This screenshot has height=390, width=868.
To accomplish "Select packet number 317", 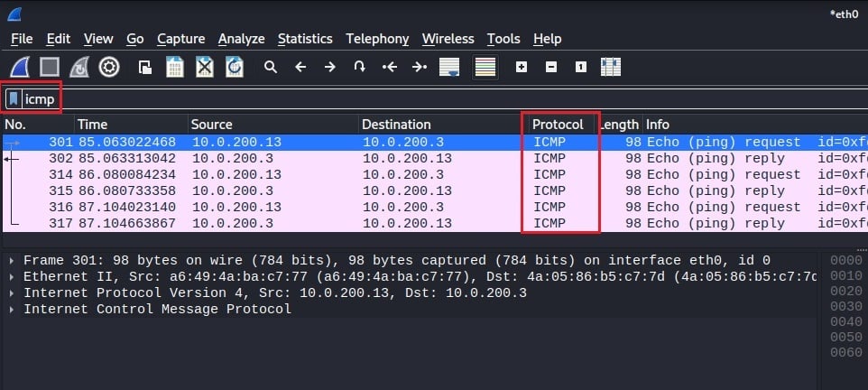I will point(435,223).
